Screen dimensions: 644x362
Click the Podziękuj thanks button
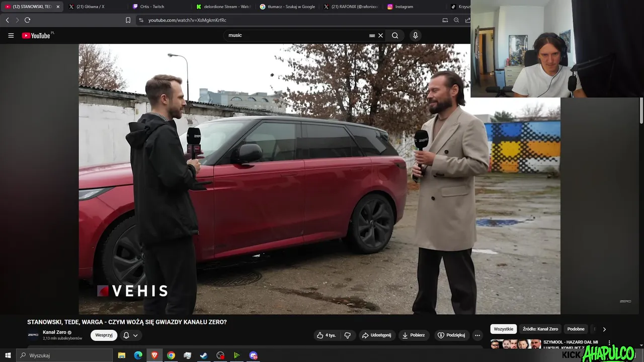pos(451,335)
